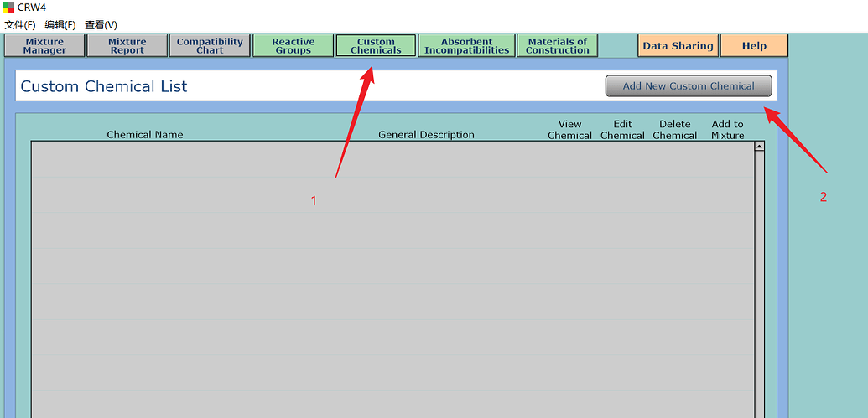Open the Help section
868x418 pixels.
click(x=754, y=46)
